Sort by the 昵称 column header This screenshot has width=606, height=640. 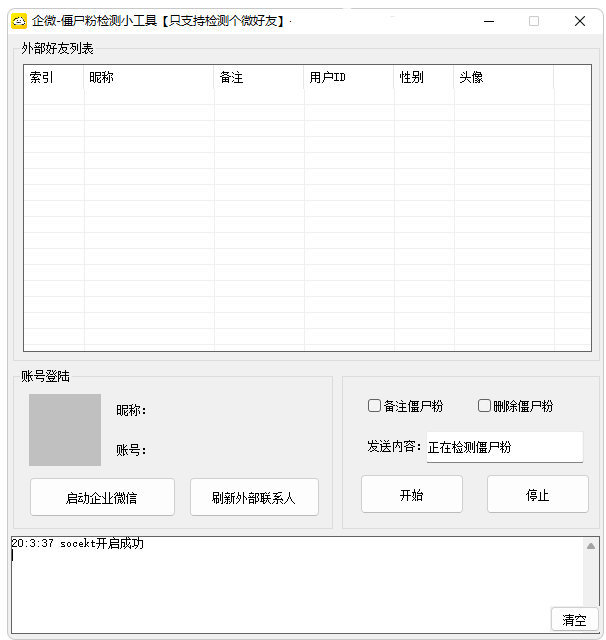(x=149, y=78)
